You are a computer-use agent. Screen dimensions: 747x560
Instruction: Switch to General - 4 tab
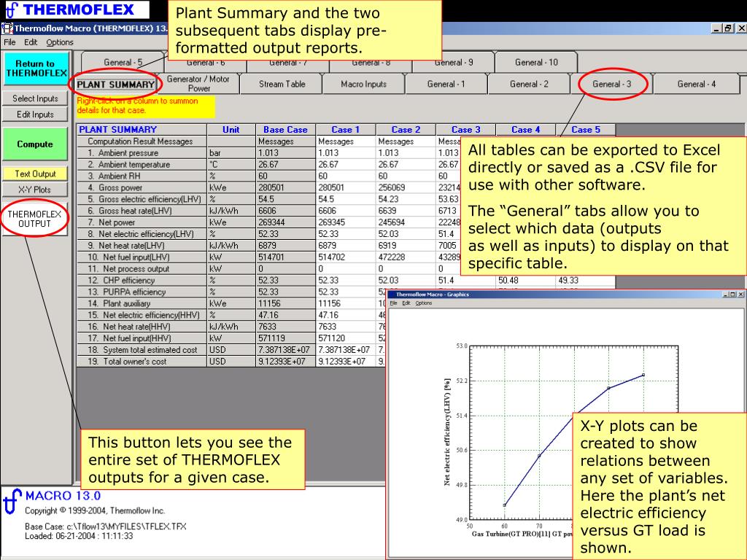click(697, 84)
